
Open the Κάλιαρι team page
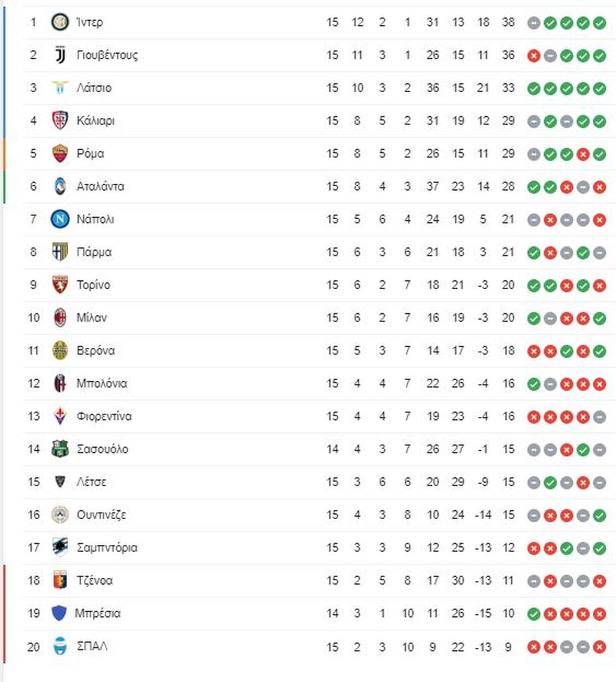[x=96, y=121]
